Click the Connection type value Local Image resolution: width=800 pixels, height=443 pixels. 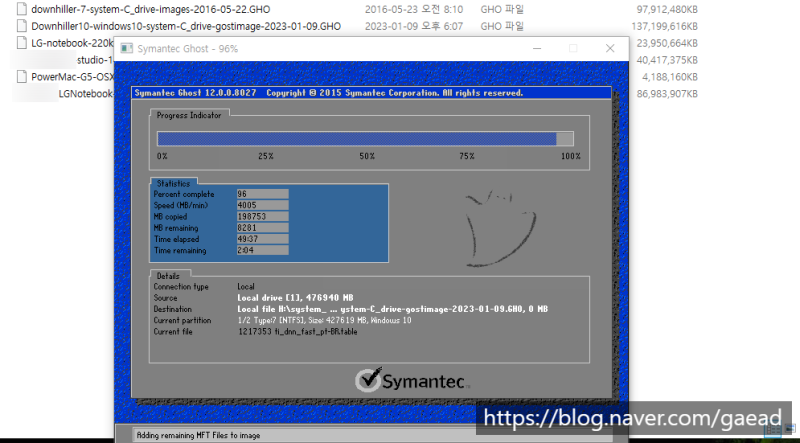coord(246,286)
